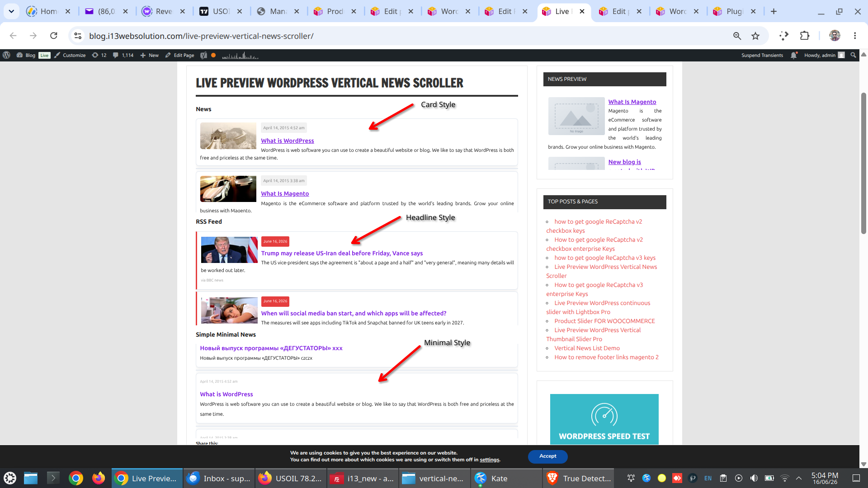Click the EN keyboard layout indicator
This screenshot has width=868, height=488.
[708, 478]
